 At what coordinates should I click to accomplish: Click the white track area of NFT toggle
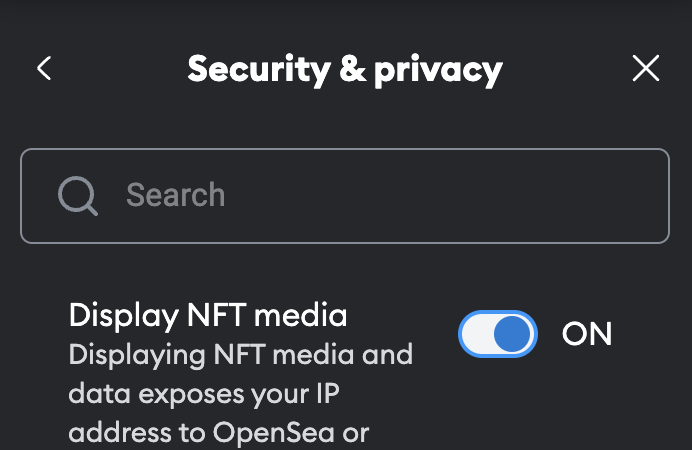tap(478, 334)
